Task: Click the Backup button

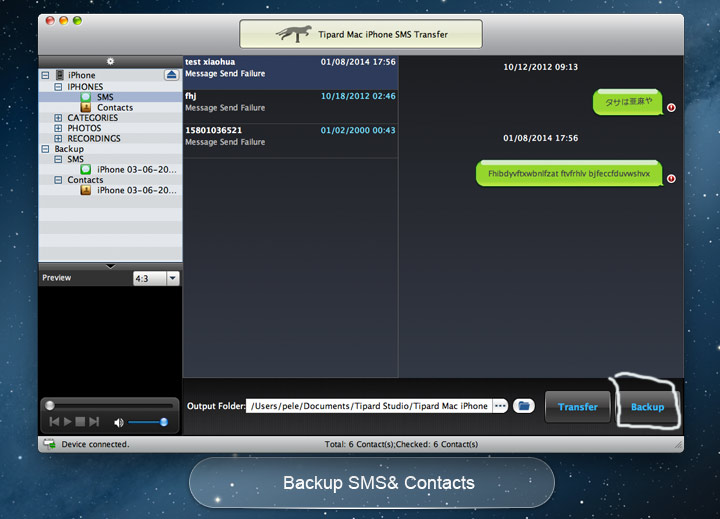Action: click(647, 406)
